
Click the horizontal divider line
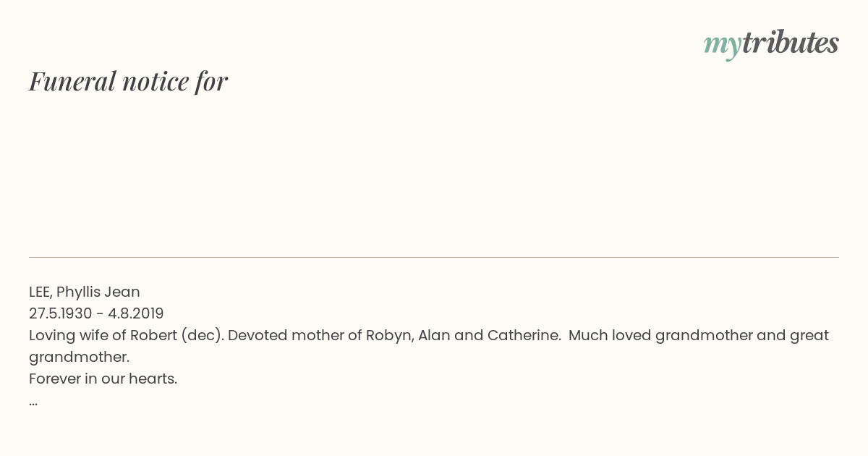pos(434,257)
